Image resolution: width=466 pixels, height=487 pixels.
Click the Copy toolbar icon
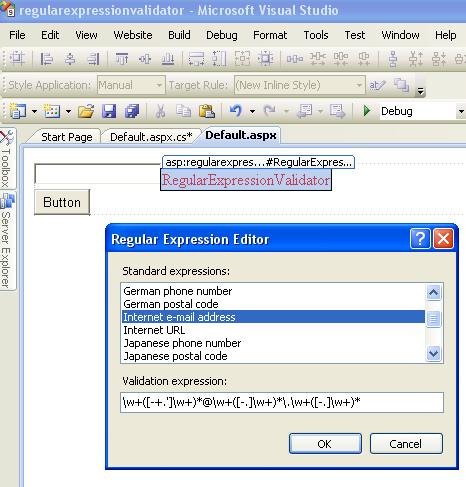click(x=183, y=111)
